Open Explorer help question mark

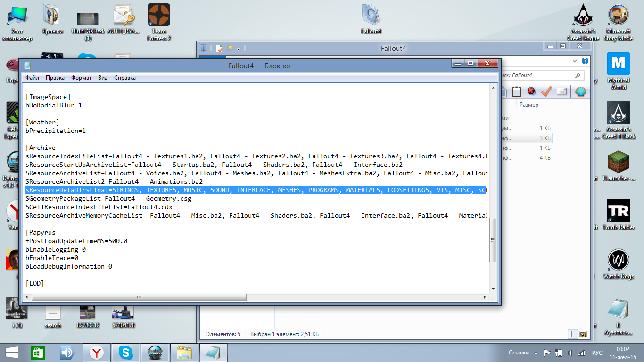(585, 61)
